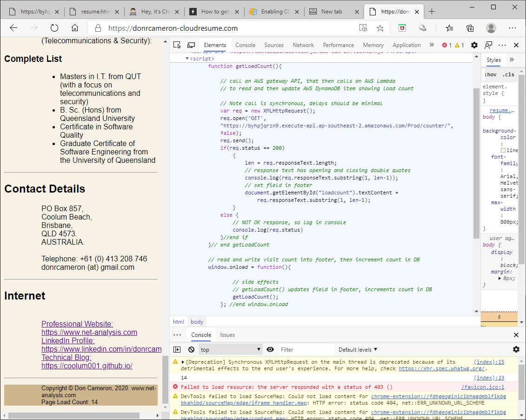View site lock information in address bar
526x420 pixels.
(98, 28)
